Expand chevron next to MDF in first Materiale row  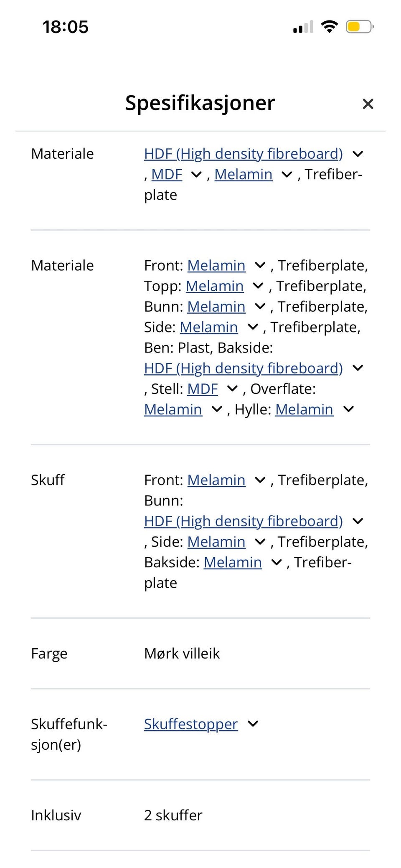pos(196,174)
